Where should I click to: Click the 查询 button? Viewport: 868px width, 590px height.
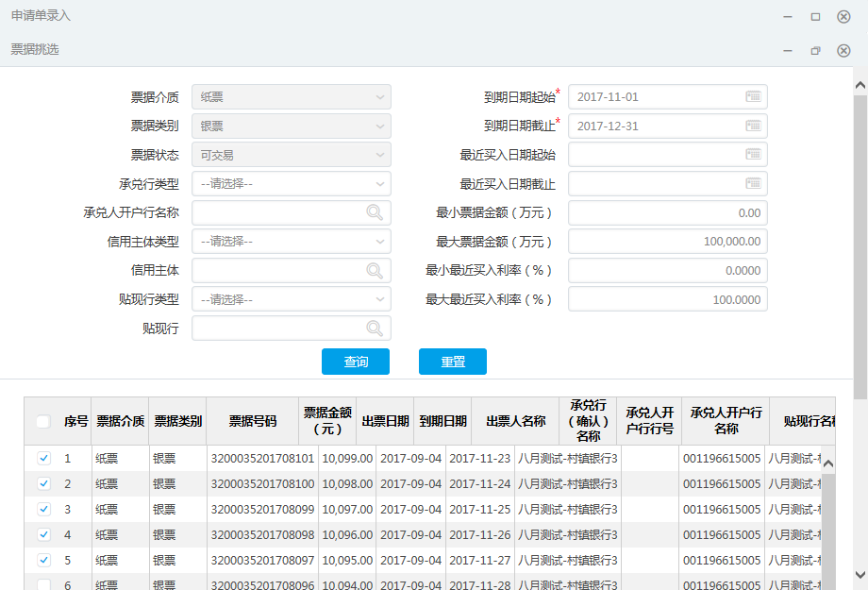(356, 362)
